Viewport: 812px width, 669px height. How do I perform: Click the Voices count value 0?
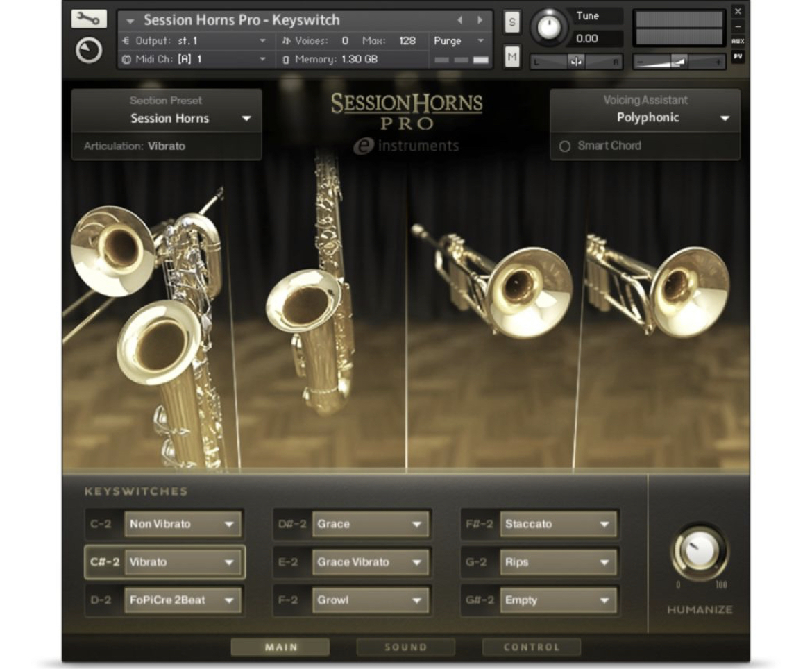[346, 40]
